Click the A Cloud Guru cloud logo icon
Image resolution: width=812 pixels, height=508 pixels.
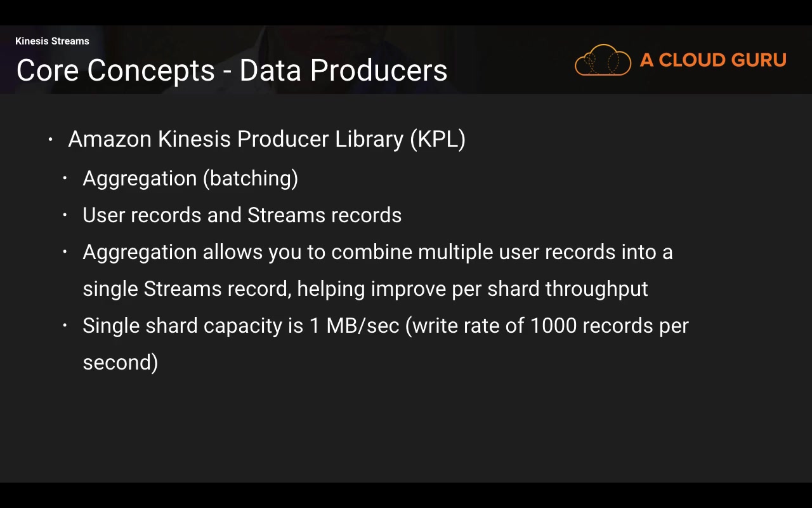coord(603,60)
